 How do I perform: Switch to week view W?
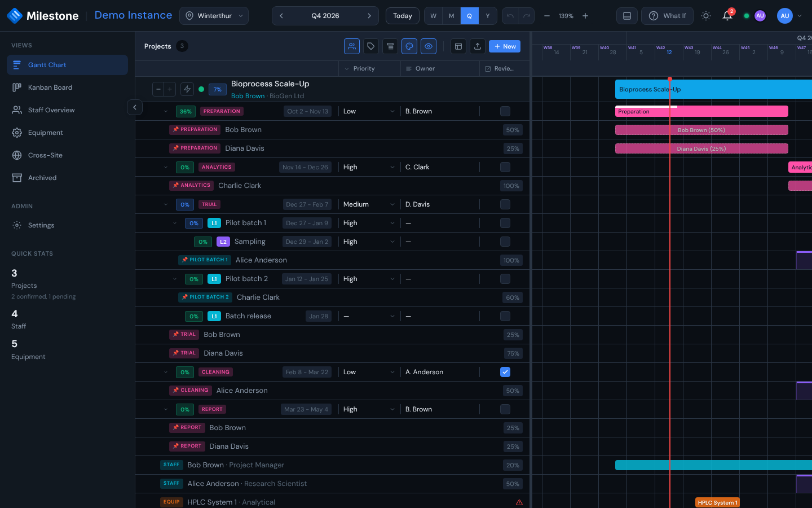pos(434,16)
